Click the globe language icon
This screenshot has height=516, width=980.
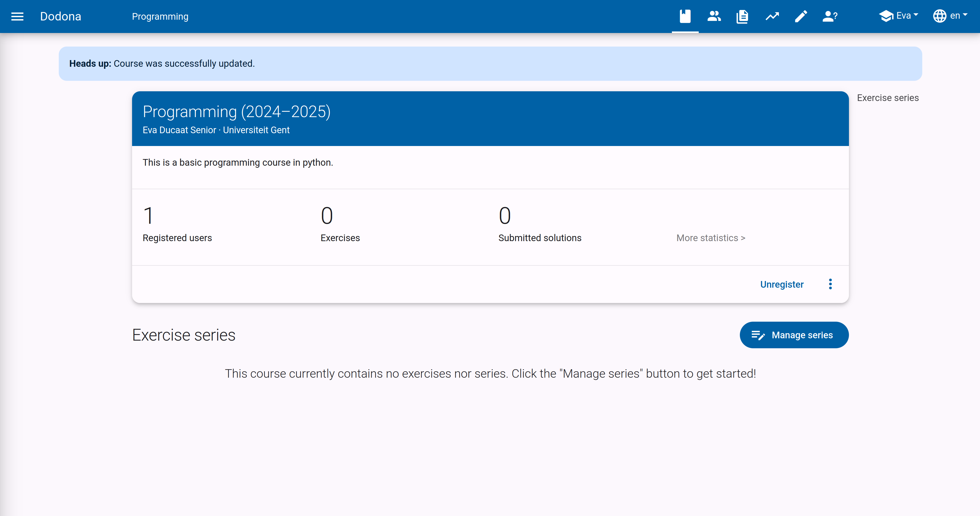click(x=940, y=16)
